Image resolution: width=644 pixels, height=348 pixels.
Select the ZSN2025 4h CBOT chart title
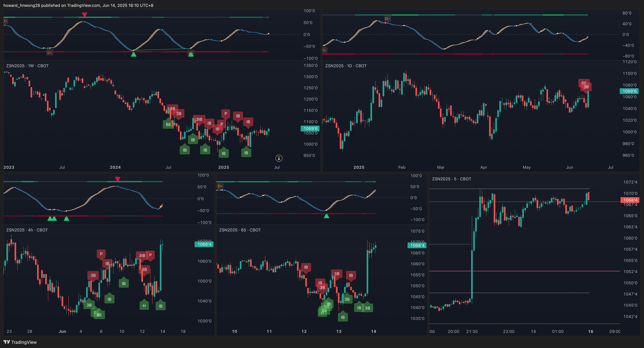click(x=27, y=230)
